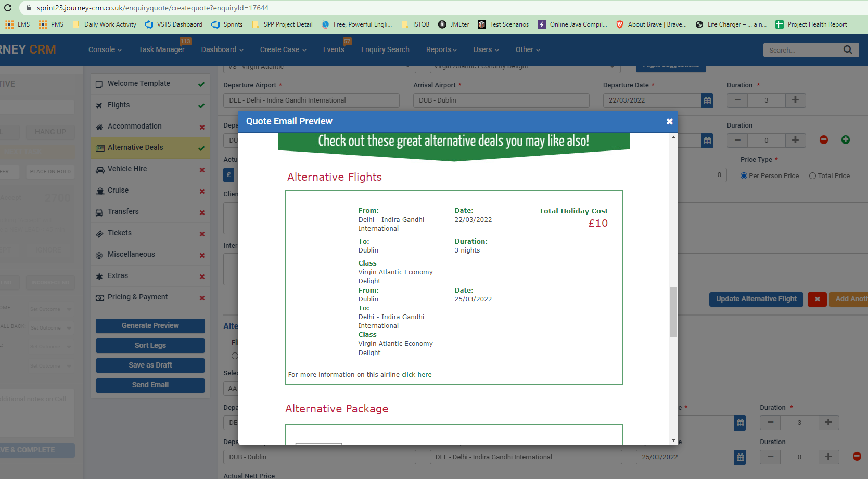Image resolution: width=868 pixels, height=479 pixels.
Task: Click the scroll-up arrow in the email preview
Action: [x=673, y=137]
